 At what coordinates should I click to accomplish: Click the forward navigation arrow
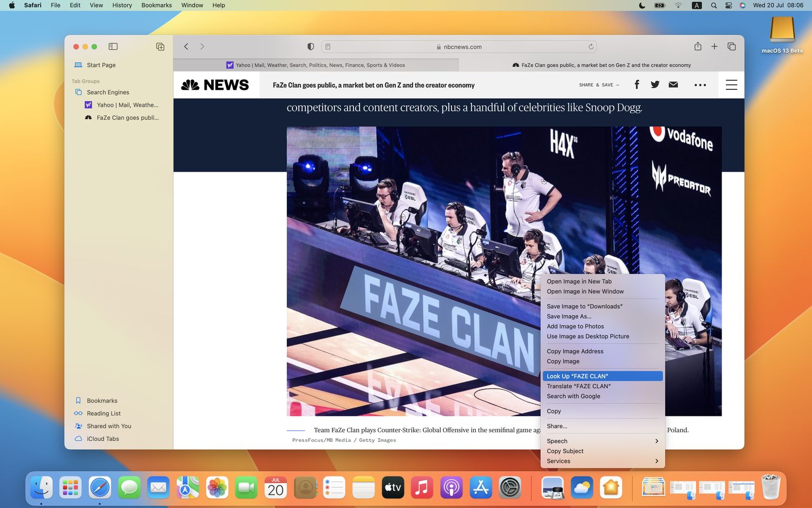coord(202,47)
